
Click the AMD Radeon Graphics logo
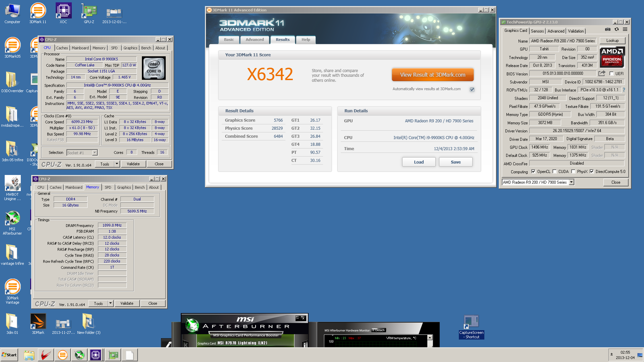click(612, 57)
